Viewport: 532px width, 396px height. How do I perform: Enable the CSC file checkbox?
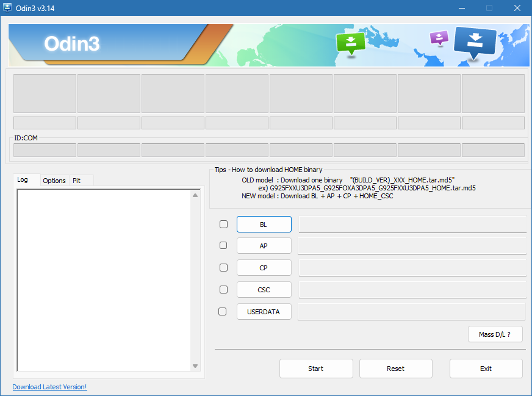(x=223, y=289)
